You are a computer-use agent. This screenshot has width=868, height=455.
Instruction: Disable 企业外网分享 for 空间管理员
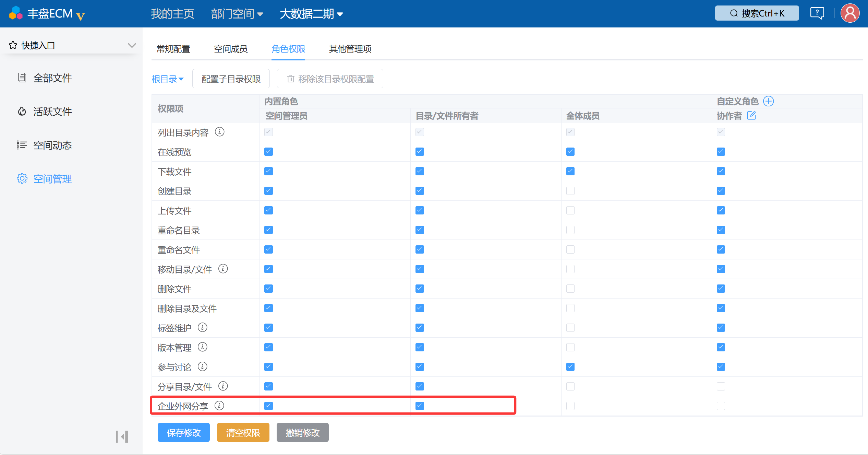point(269,406)
